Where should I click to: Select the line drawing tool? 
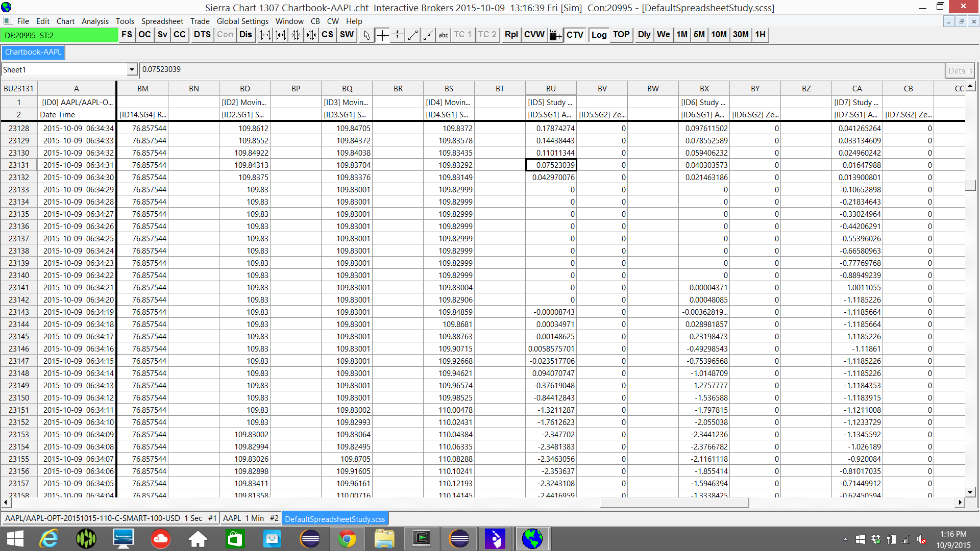(413, 35)
